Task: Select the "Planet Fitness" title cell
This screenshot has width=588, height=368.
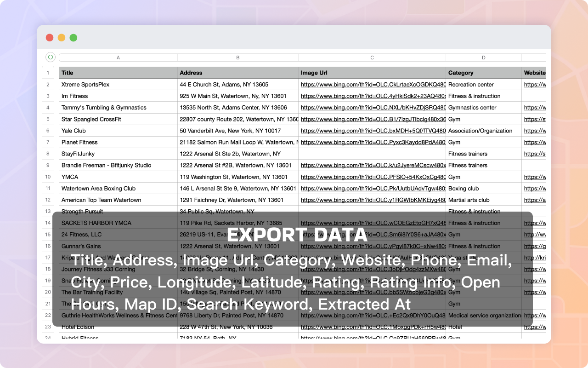Action: [x=118, y=142]
